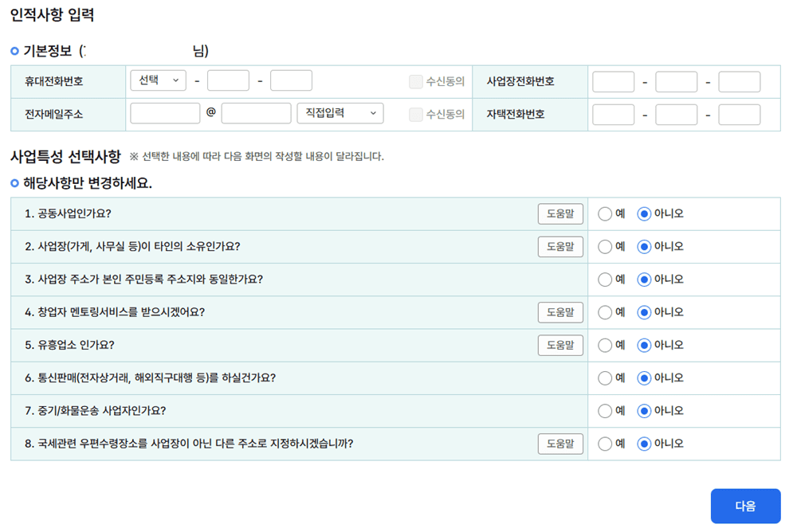Click question text 6. 통신판매
This screenshot has height=532, width=797.
(x=150, y=378)
